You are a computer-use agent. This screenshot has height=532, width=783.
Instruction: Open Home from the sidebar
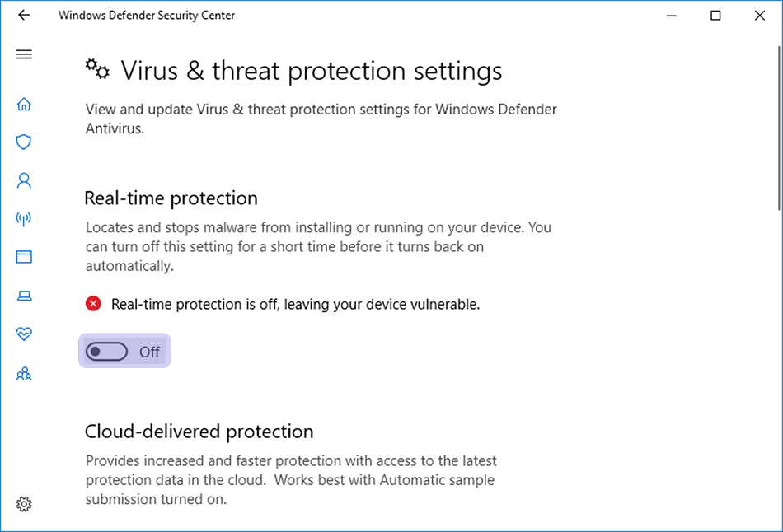click(24, 104)
